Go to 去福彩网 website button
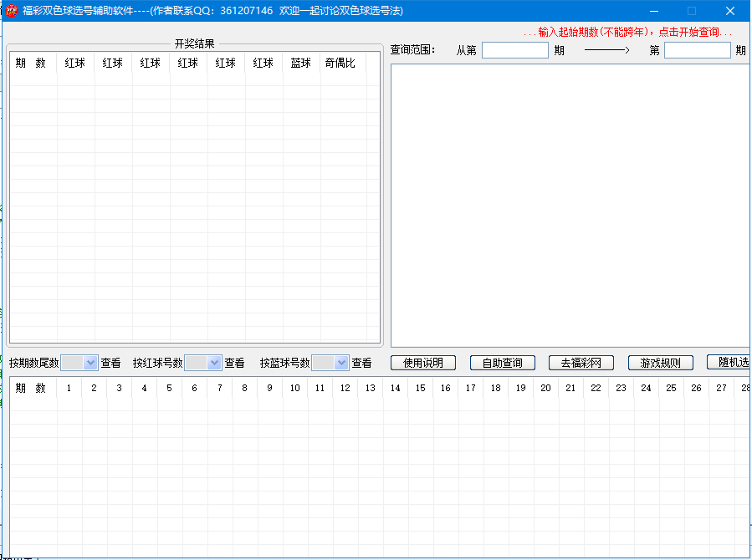 [x=581, y=363]
